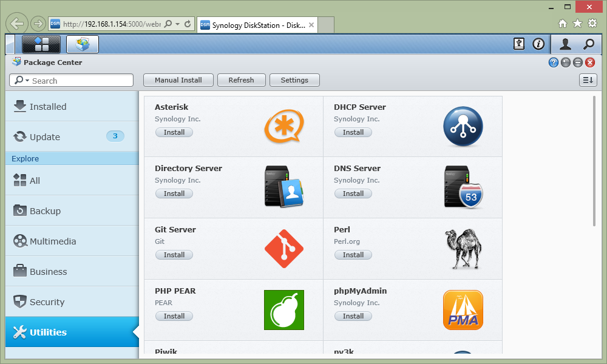
Task: Open a new browser tab
Action: point(326,25)
